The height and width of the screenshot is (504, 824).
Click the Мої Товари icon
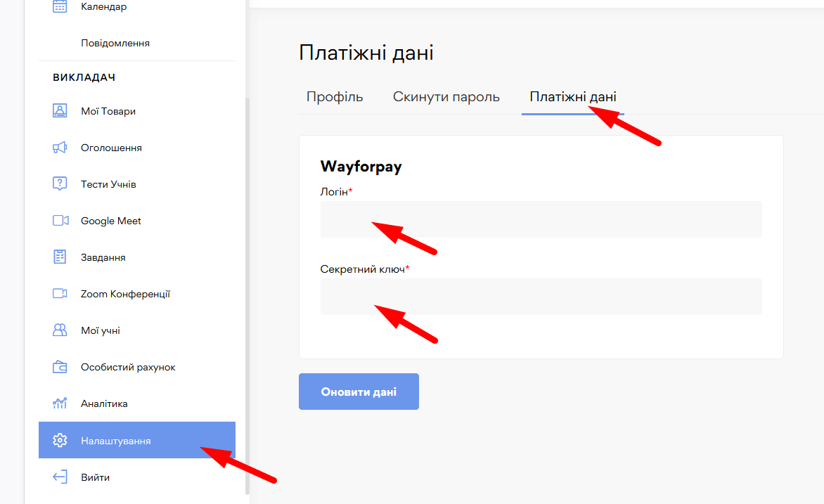pyautogui.click(x=60, y=111)
